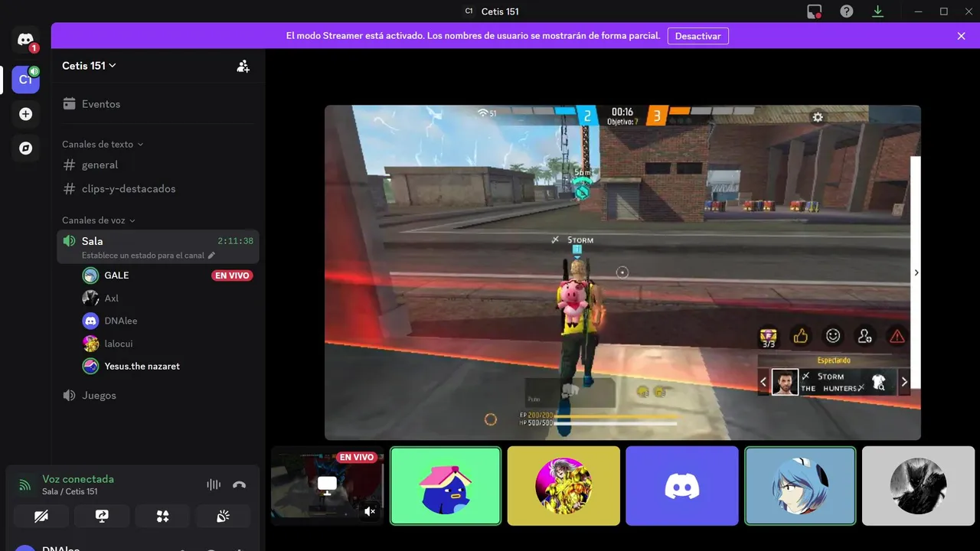Expand the Cetis 151 server dropdown menu
The height and width of the screenshot is (551, 980).
point(89,66)
